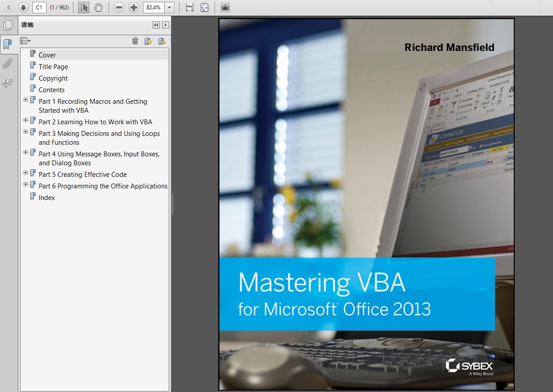The width and height of the screenshot is (553, 392).
Task: Click the bookmark with arrow icon in panel toolbar
Action: pyautogui.click(x=162, y=41)
